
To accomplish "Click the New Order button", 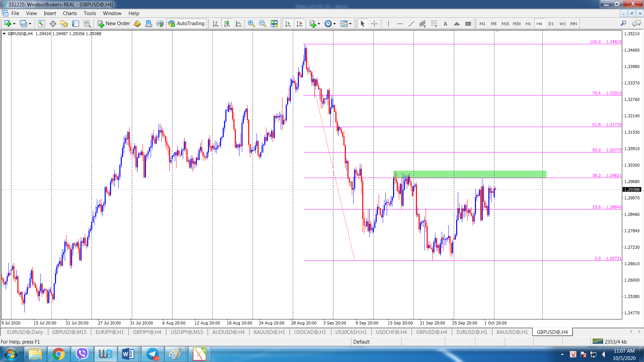I will (x=113, y=23).
